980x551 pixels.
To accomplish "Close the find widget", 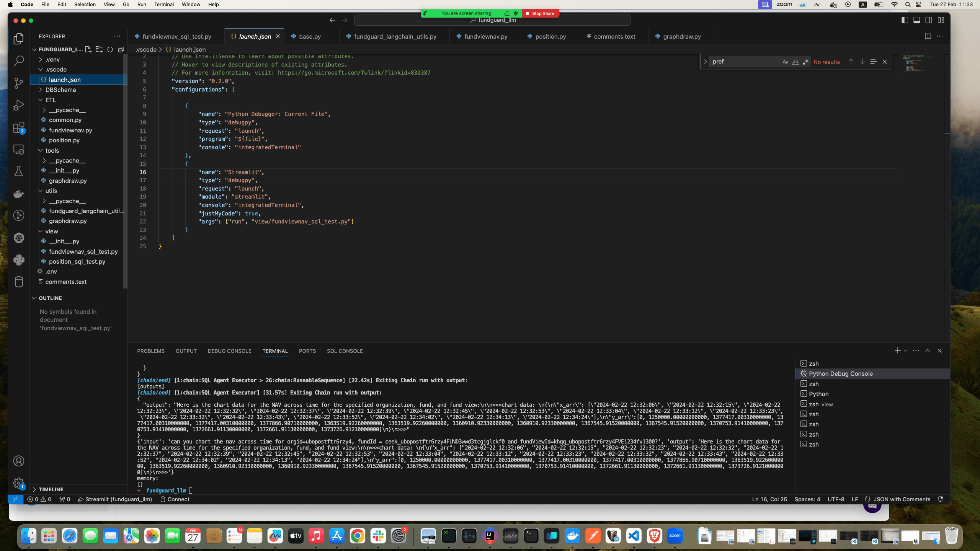I will (885, 62).
